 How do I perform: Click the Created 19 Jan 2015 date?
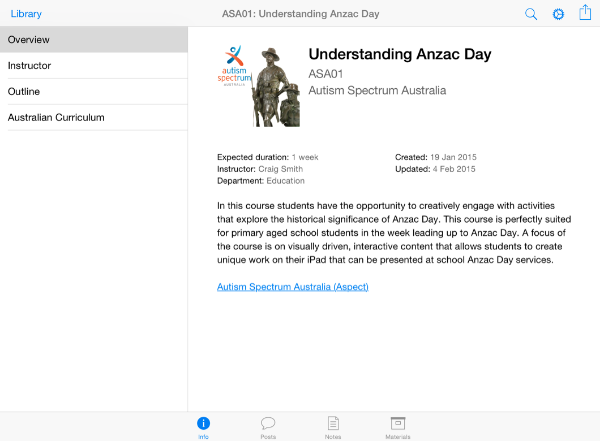[453, 157]
